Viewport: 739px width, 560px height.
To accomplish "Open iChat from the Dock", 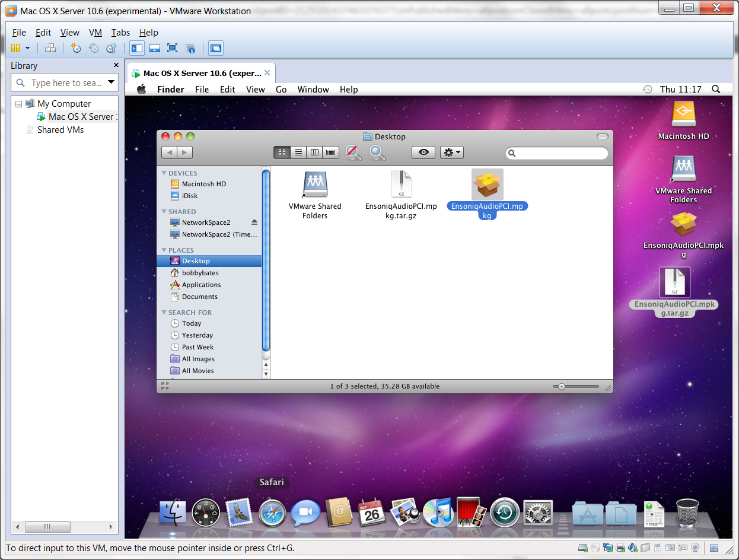I will [305, 512].
